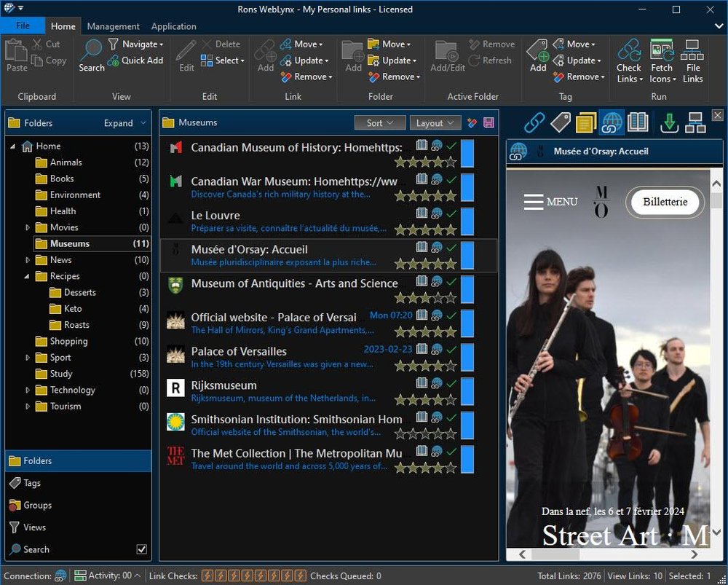This screenshot has height=585, width=728.
Task: Open the sitemap hierarchy icon
Action: [695, 122]
